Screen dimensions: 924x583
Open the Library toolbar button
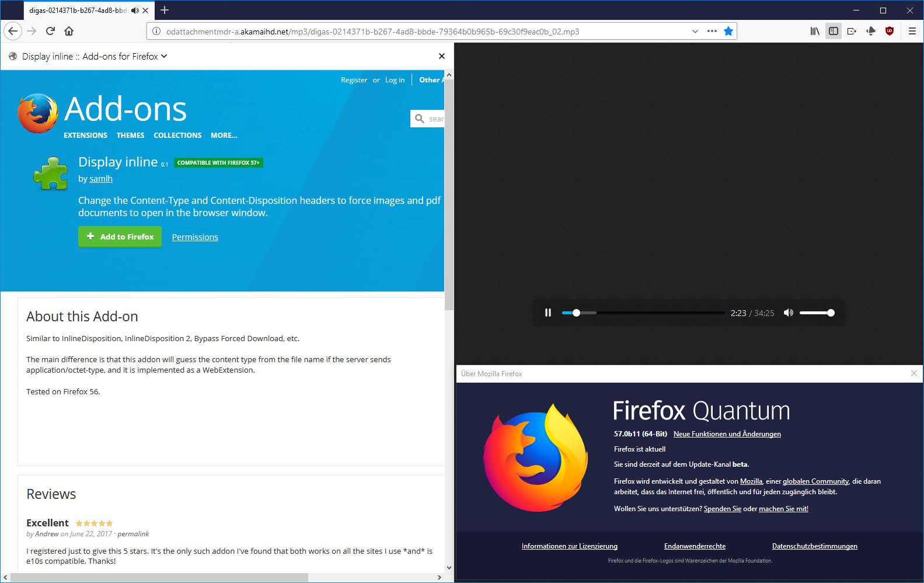(815, 31)
